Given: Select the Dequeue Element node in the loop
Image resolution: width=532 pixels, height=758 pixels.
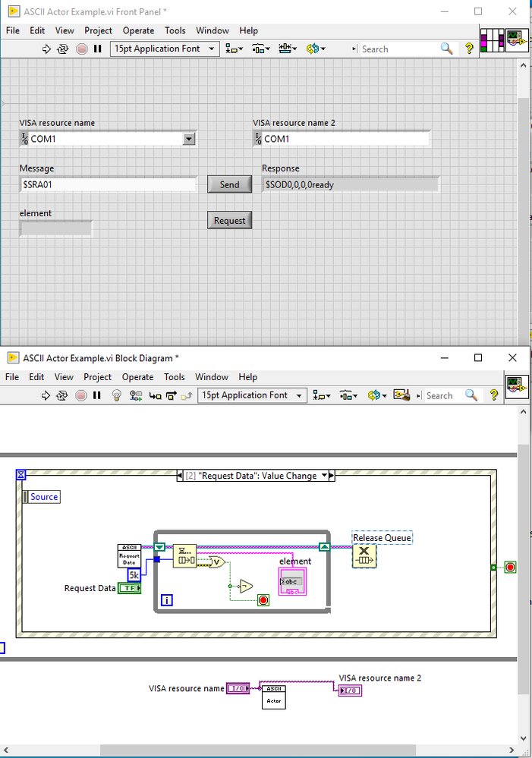Looking at the screenshot, I should pyautogui.click(x=184, y=556).
